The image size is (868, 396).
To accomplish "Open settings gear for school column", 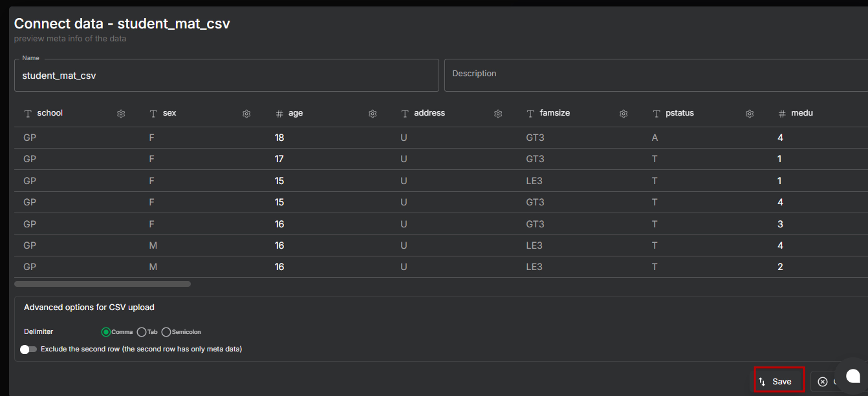I will click(121, 114).
